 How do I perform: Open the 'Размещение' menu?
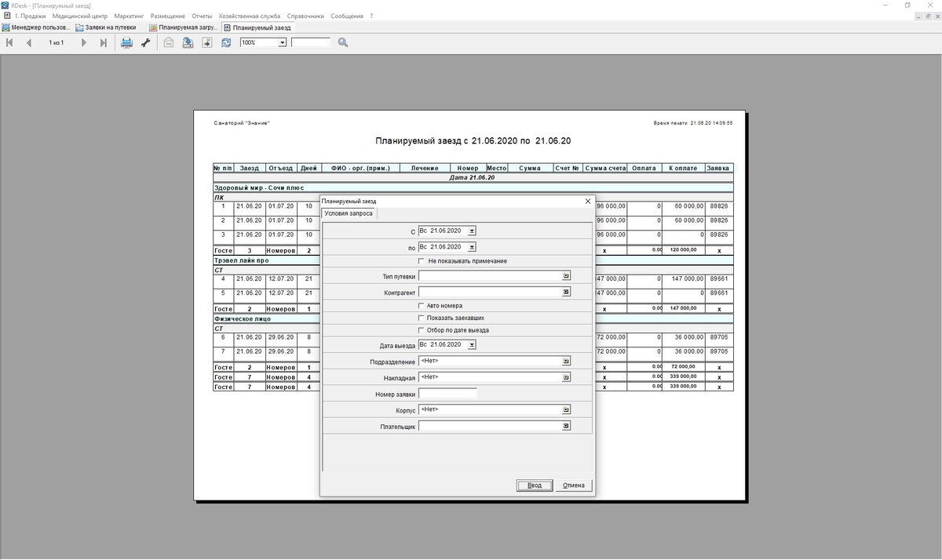pyautogui.click(x=167, y=16)
